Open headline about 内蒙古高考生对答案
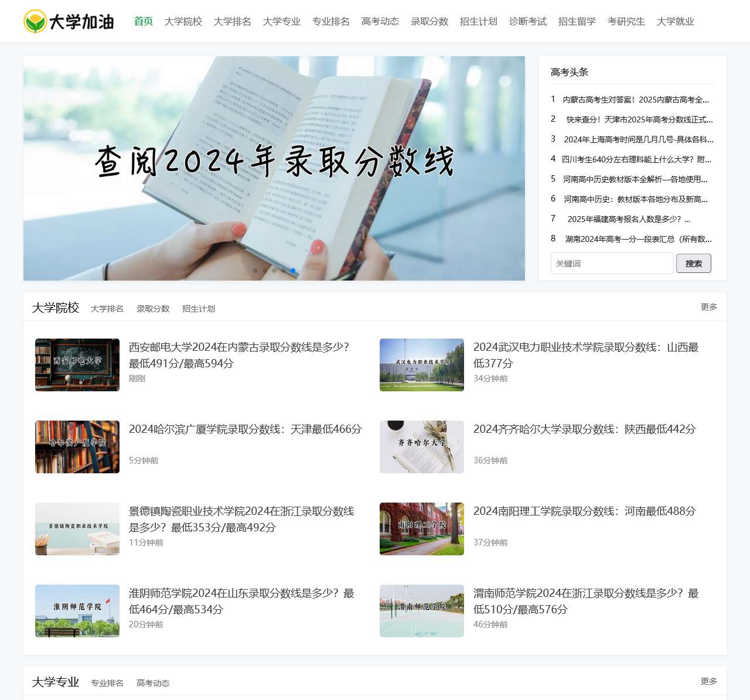Image resolution: width=750 pixels, height=700 pixels. (x=636, y=100)
